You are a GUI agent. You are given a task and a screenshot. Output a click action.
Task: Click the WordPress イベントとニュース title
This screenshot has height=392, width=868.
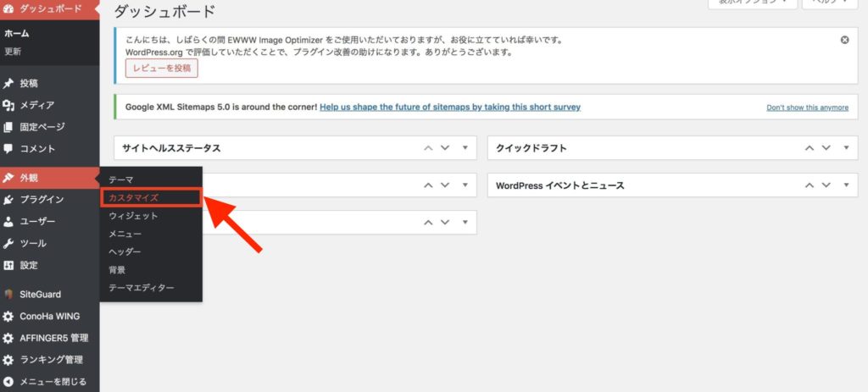559,185
